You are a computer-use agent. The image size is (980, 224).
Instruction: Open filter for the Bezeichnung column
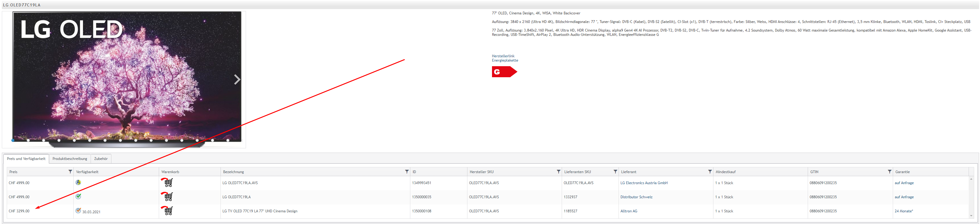(x=407, y=172)
